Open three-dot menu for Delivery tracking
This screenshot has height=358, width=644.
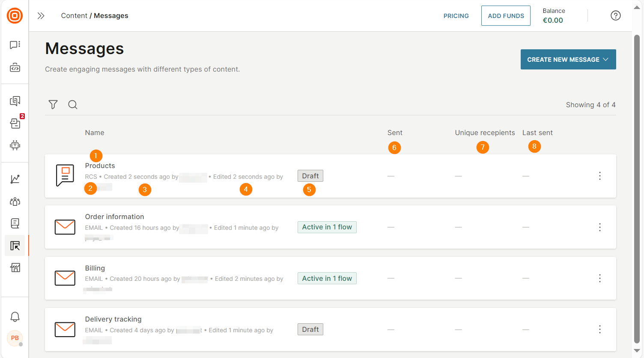click(x=599, y=329)
